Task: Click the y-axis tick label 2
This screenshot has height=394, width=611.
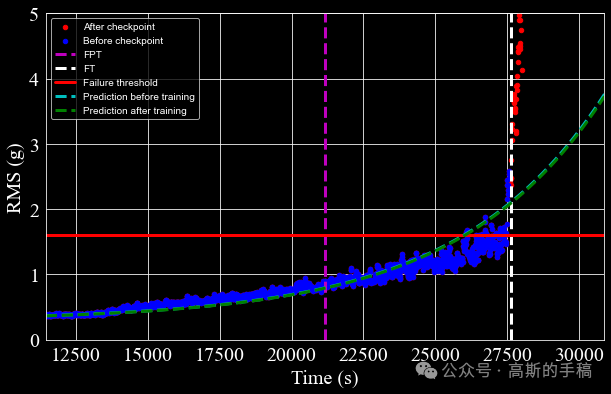Action: click(35, 210)
